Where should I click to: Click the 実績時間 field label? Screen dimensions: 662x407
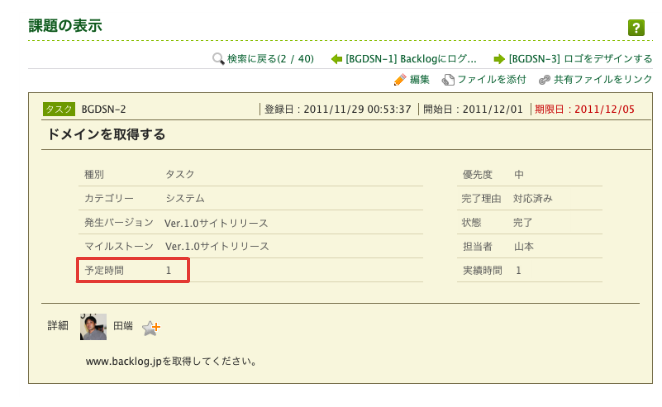483,271
